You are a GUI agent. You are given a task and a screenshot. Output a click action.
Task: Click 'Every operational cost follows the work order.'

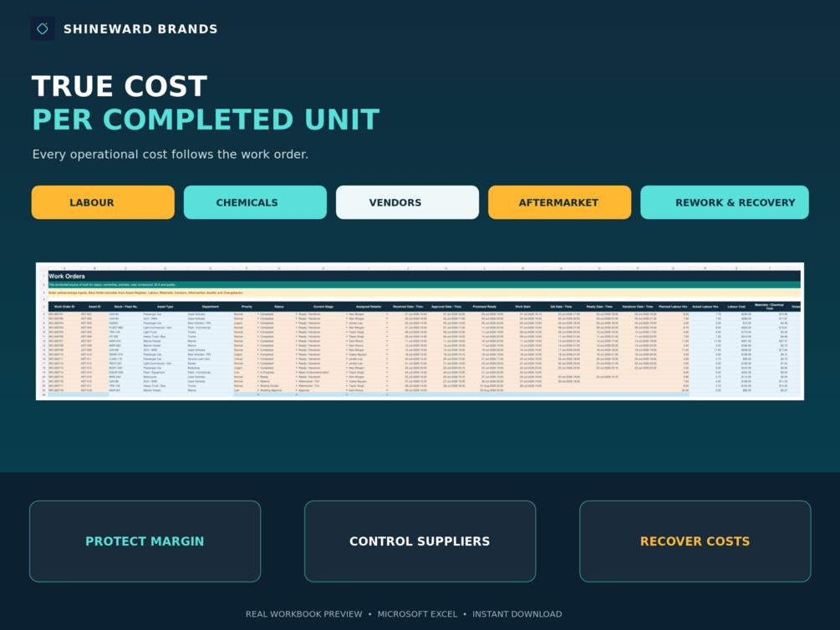coord(171,155)
